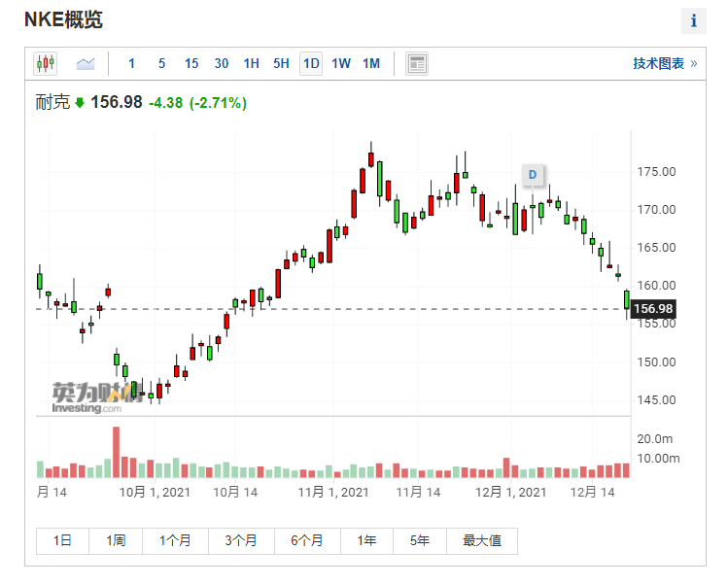Show the 1周 time range
Image resolution: width=728 pixels, height=585 pixels.
[116, 541]
